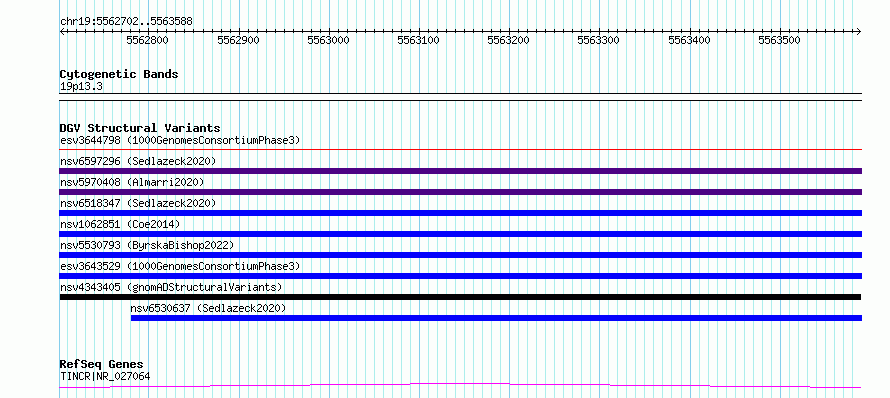
Task: Click the DGV Structural Variants track title
Action: [x=140, y=128]
